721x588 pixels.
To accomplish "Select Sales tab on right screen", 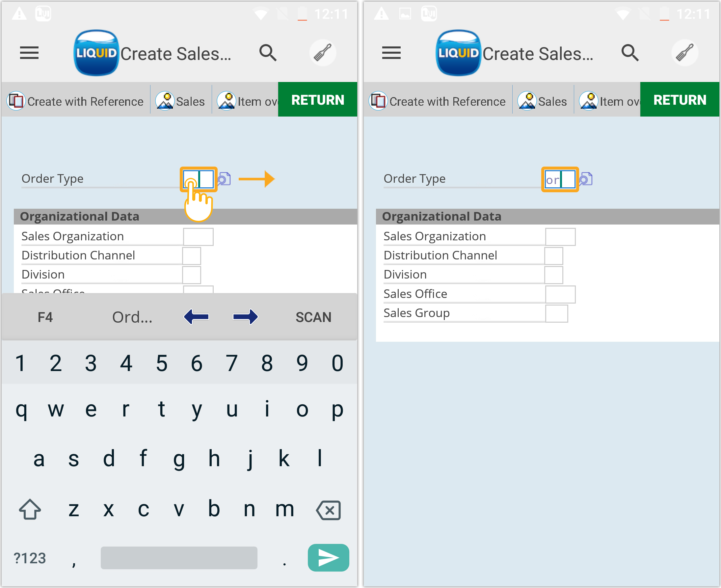I will point(543,101).
